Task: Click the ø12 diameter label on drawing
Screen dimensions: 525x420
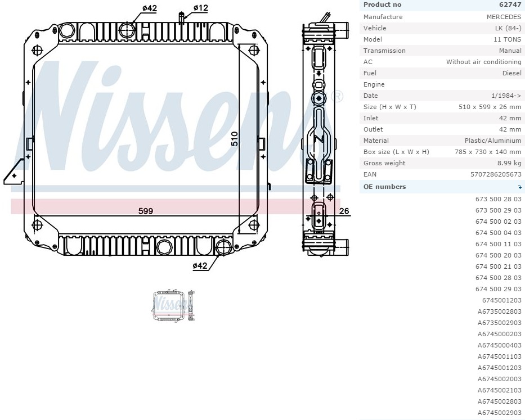Action: click(x=200, y=7)
